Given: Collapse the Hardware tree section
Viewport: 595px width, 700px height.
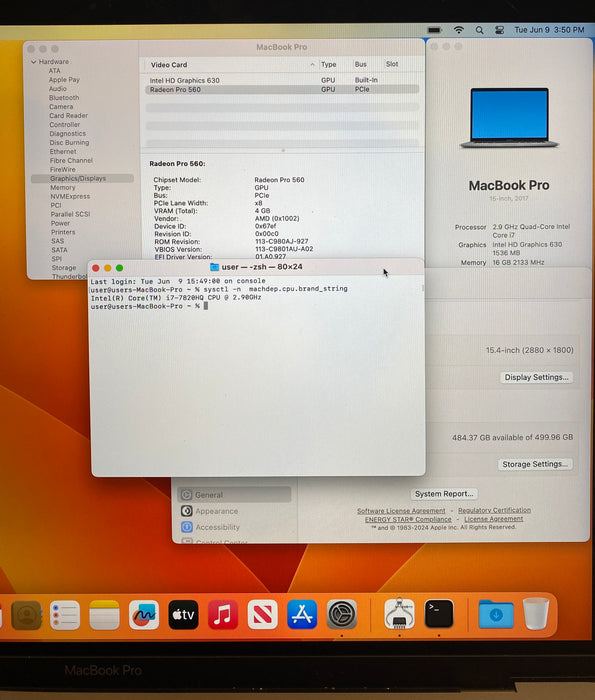Looking at the screenshot, I should pos(33,62).
